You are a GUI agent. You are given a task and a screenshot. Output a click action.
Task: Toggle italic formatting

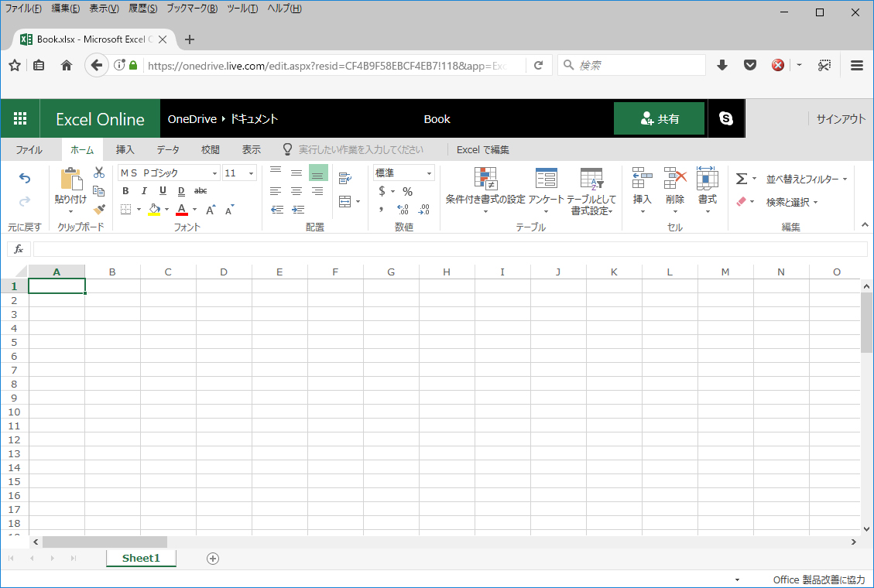pyautogui.click(x=144, y=191)
